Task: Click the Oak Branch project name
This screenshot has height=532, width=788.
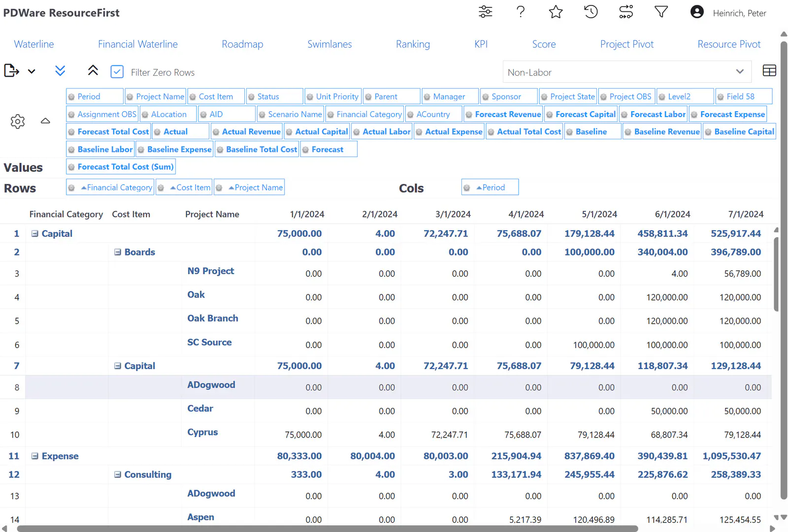Action: [213, 318]
